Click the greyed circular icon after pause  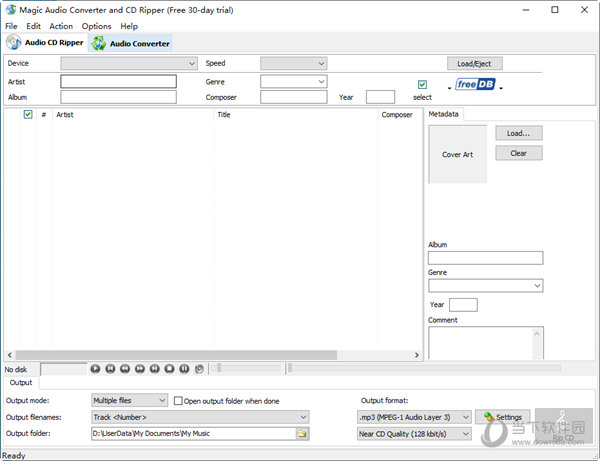199,369
